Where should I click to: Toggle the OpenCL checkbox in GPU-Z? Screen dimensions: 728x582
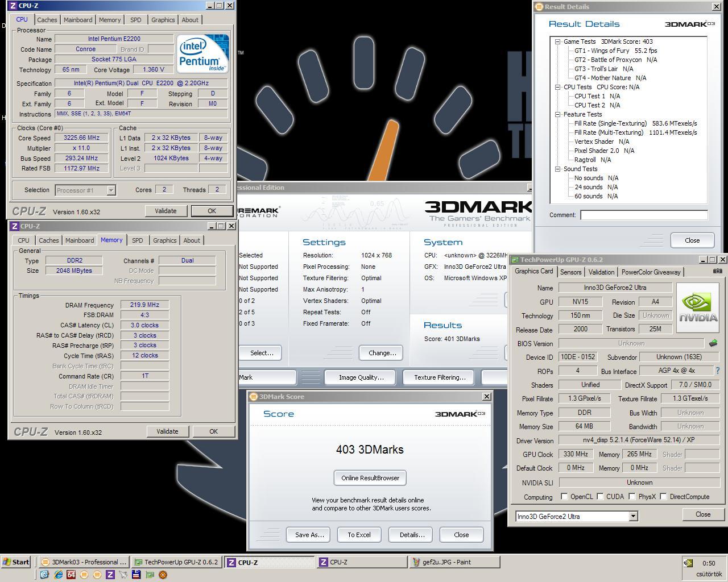(x=564, y=496)
